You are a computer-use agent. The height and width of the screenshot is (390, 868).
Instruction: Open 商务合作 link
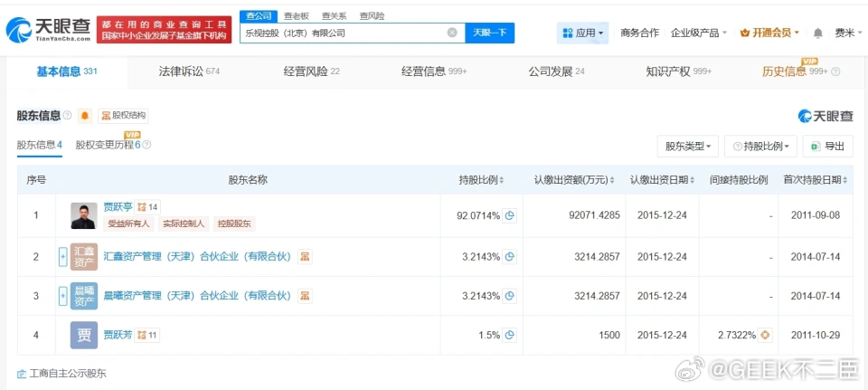click(640, 33)
